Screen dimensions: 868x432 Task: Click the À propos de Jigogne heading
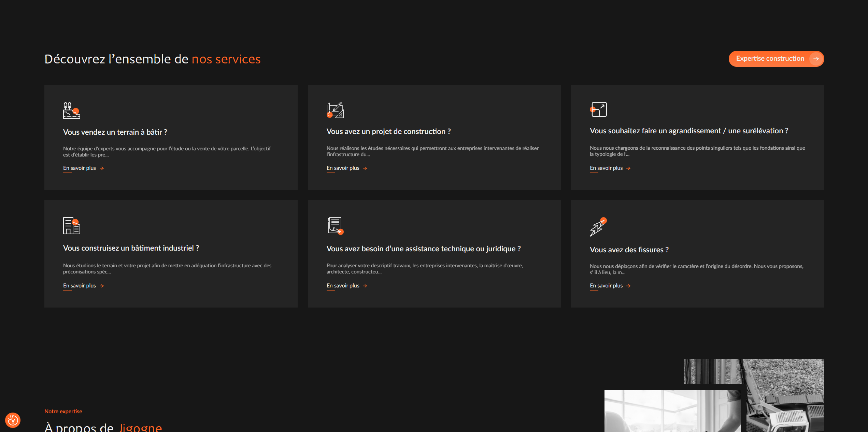(x=103, y=427)
